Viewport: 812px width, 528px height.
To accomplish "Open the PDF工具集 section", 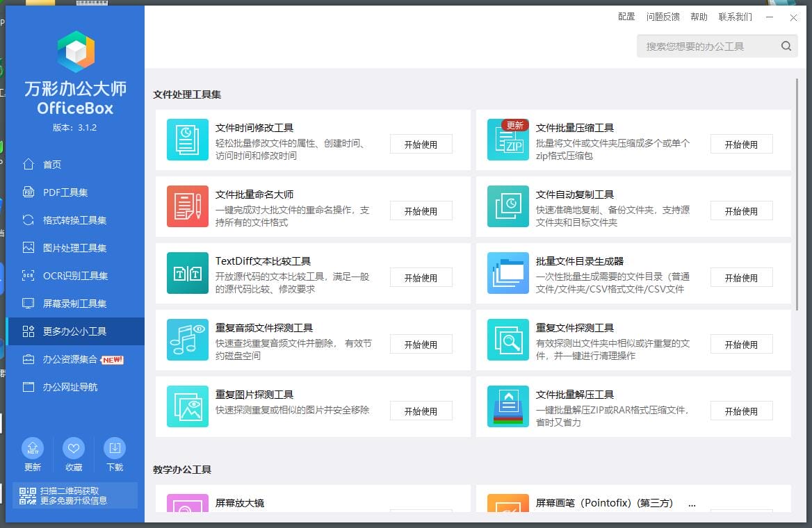I will click(75, 192).
